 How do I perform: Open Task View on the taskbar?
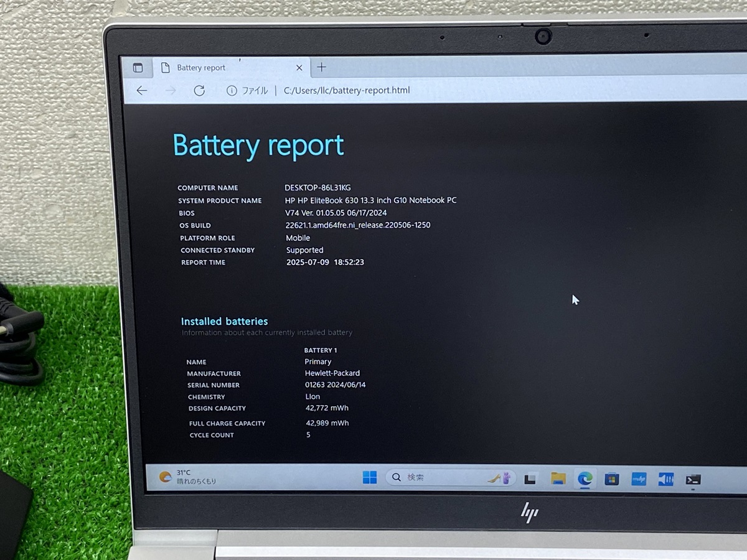pos(530,478)
